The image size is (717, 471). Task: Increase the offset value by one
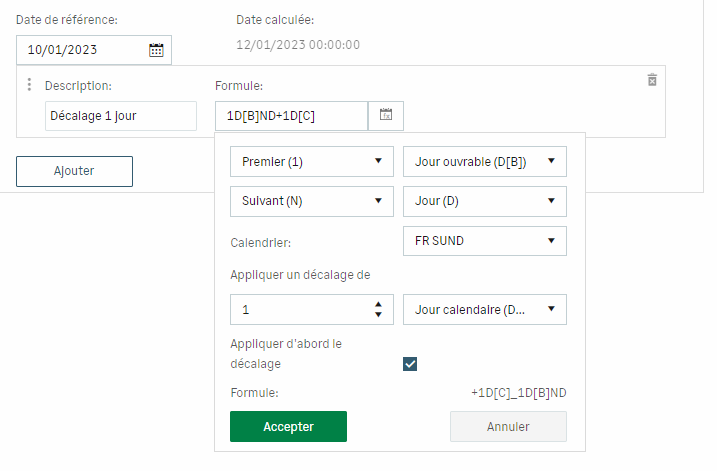click(378, 305)
